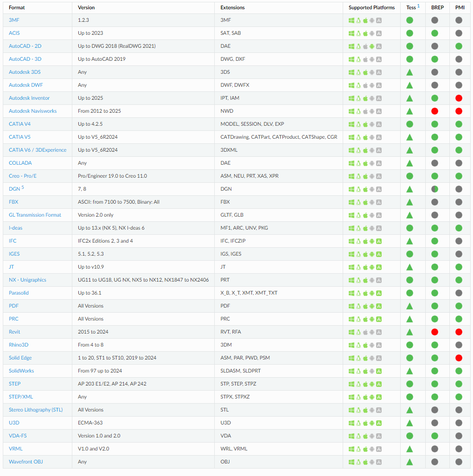
Task: Click the 'SLDASM, SLDPRT' extensions cell
Action: point(241,371)
